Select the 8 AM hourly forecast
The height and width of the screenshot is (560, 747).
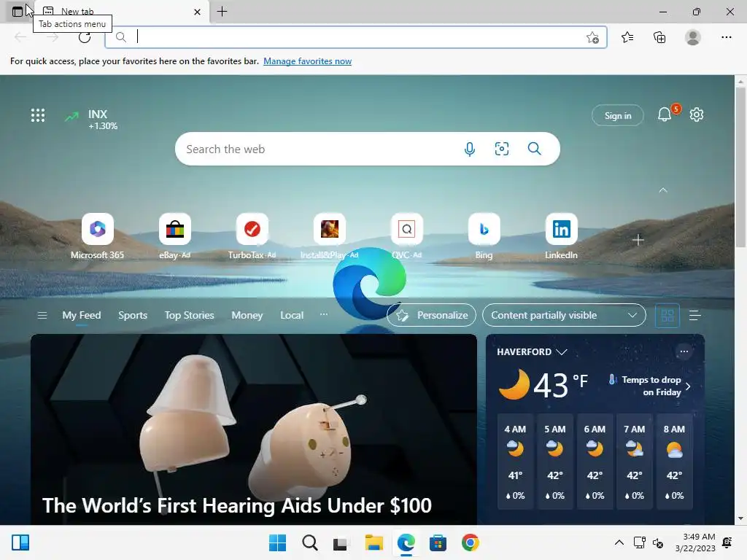pos(674,462)
